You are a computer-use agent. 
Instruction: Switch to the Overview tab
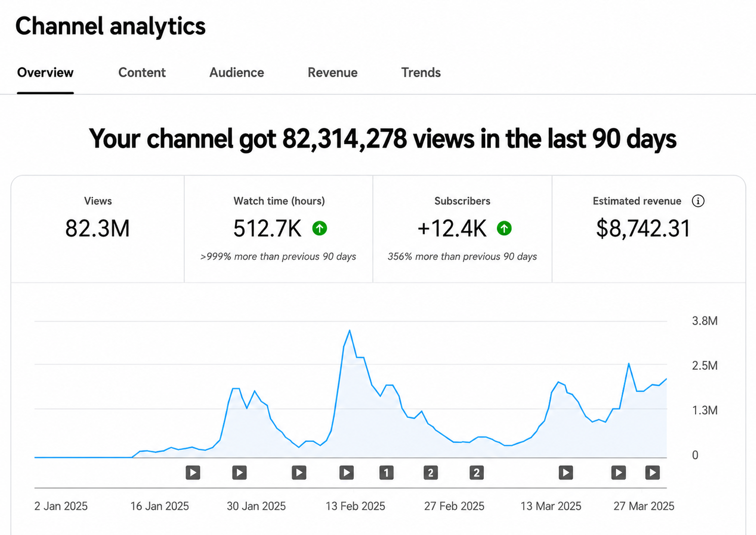tap(45, 73)
